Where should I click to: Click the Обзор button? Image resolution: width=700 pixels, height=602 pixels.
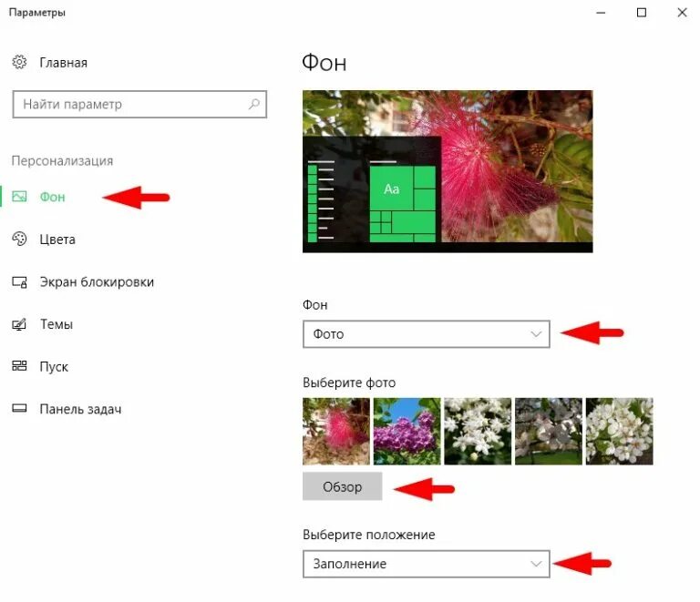coord(343,486)
